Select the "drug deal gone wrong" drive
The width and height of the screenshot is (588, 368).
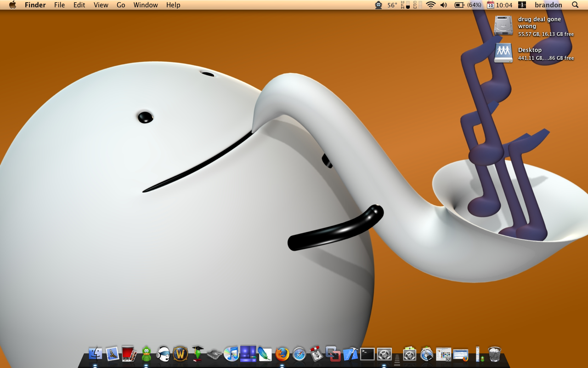[x=503, y=25]
